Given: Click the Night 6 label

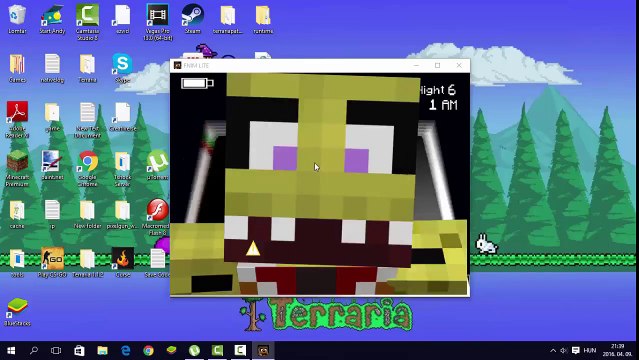Looking at the screenshot, I should pos(438,90).
